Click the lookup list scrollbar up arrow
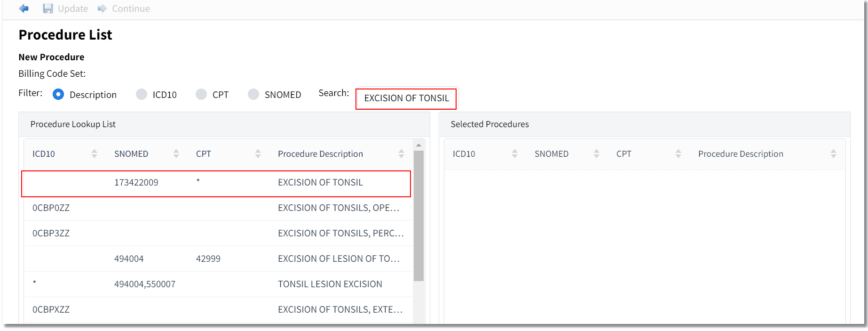The width and height of the screenshot is (868, 331). pyautogui.click(x=418, y=145)
